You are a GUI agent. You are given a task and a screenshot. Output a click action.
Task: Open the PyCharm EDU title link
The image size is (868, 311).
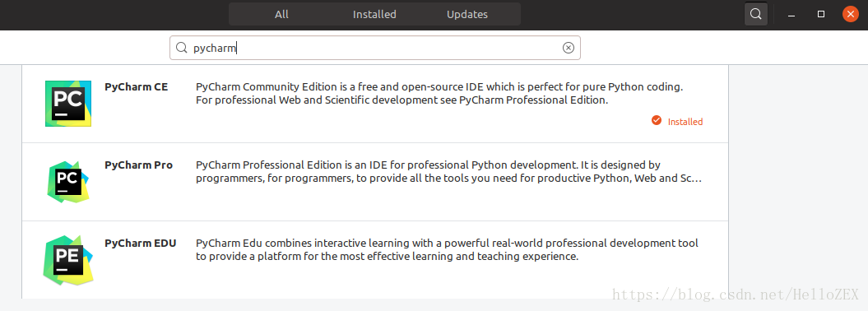coord(141,244)
